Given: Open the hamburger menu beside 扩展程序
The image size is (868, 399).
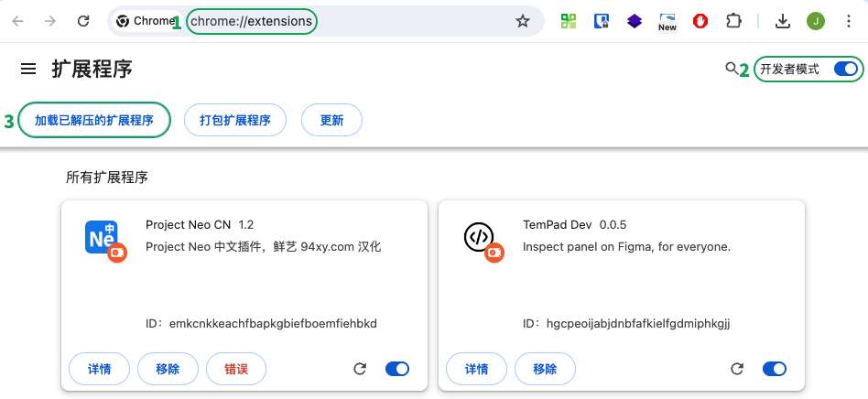Looking at the screenshot, I should coord(28,70).
